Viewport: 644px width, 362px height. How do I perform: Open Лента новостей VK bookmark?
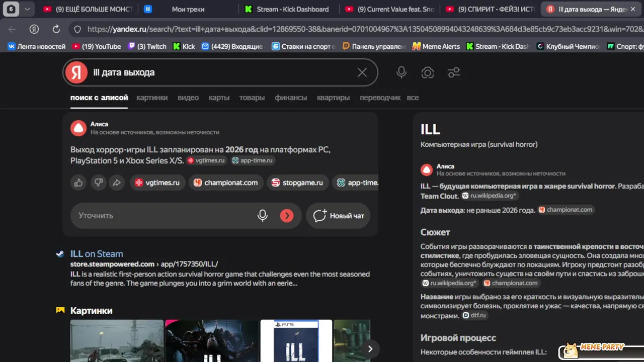coord(36,46)
